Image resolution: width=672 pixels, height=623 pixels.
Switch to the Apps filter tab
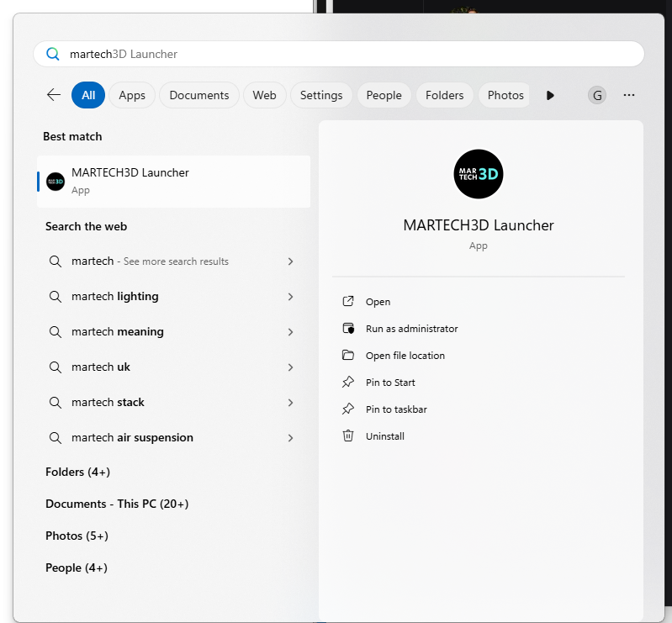[132, 95]
